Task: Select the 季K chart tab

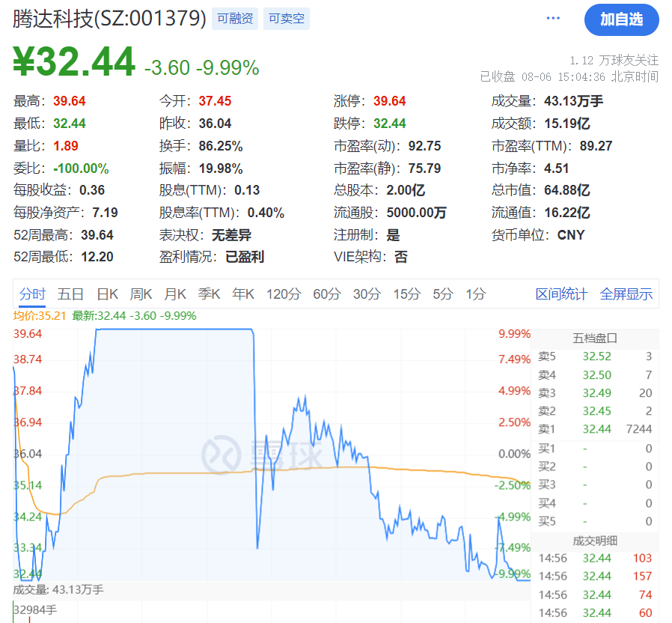Action: coord(209,294)
